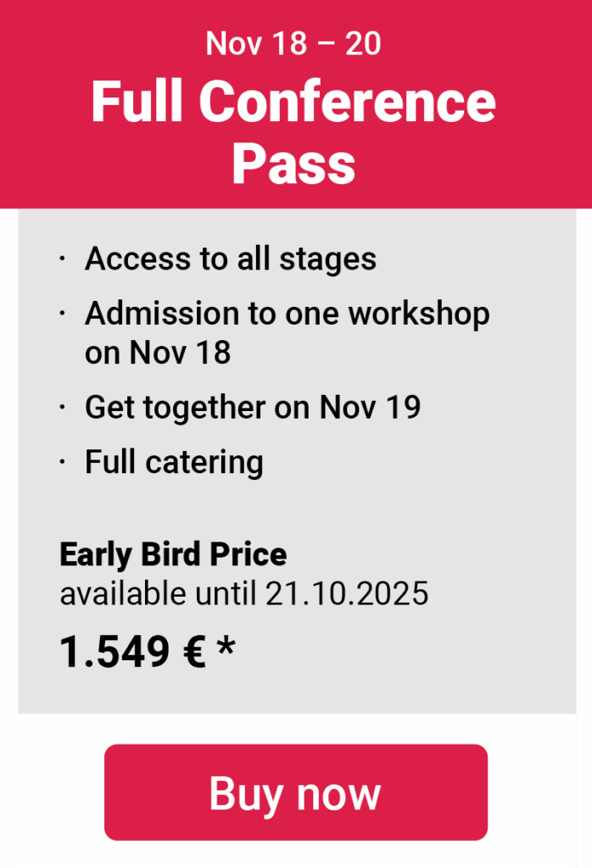The height and width of the screenshot is (868, 592).
Task: Click the bullet before Admission to one workshop
Action: click(x=63, y=314)
